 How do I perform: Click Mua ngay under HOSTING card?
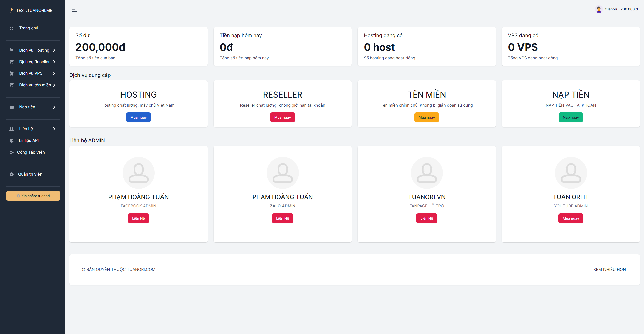138,117
